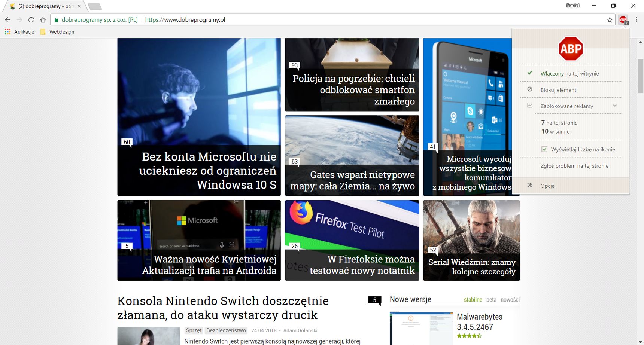The image size is (644, 345).
Task: Click the comment count 60 badge
Action: coord(127,142)
